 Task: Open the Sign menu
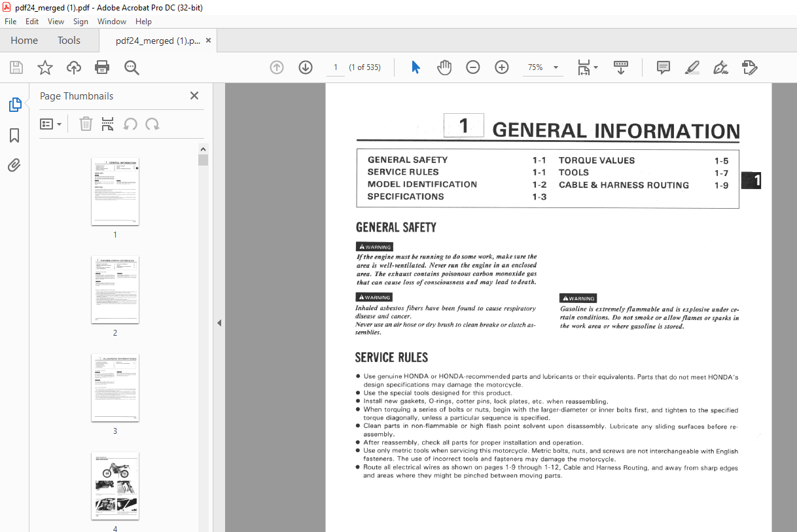pyautogui.click(x=80, y=22)
